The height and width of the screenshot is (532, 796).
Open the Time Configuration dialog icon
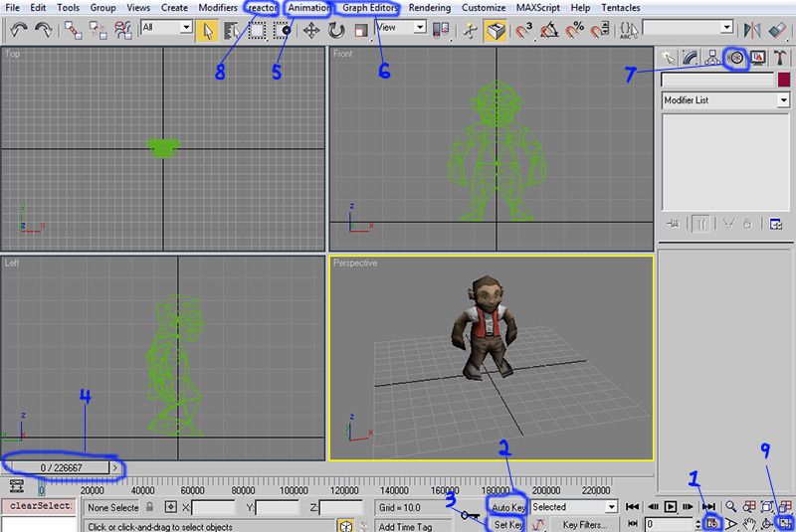pyautogui.click(x=712, y=523)
